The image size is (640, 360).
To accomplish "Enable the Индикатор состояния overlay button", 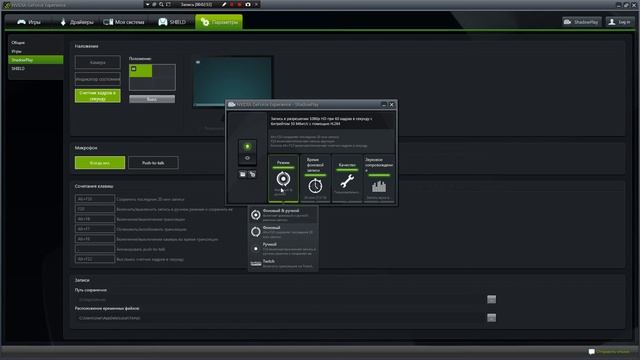I will 98,79.
